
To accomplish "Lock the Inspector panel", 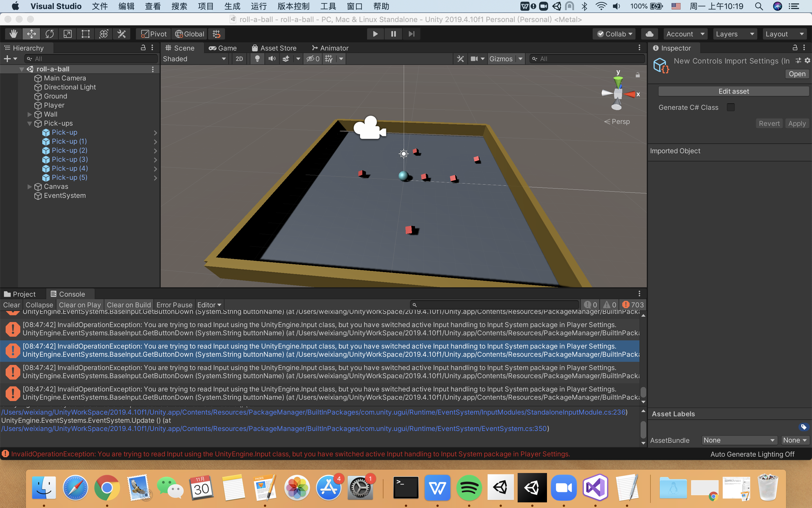I will point(795,48).
